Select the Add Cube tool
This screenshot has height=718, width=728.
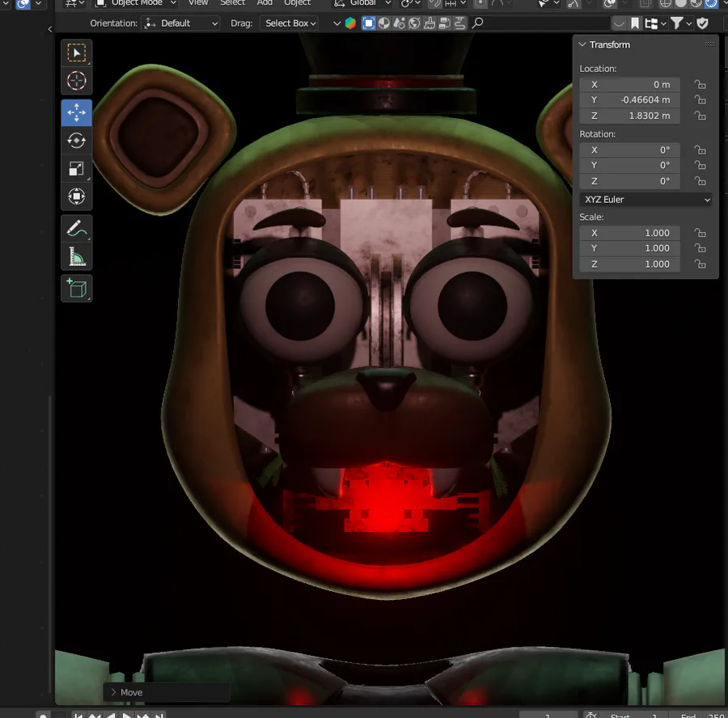[77, 289]
